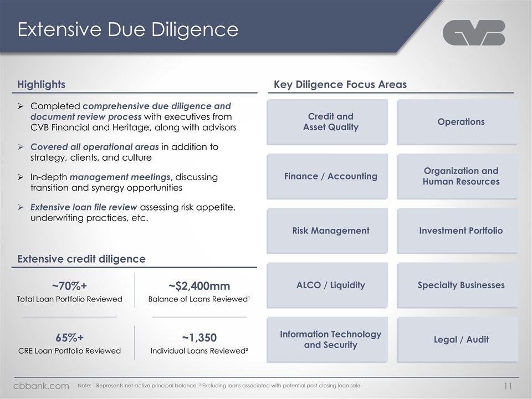This screenshot has height=399, width=532.
Task: Click the ~1,350 individual loans figure
Action: click(x=199, y=338)
